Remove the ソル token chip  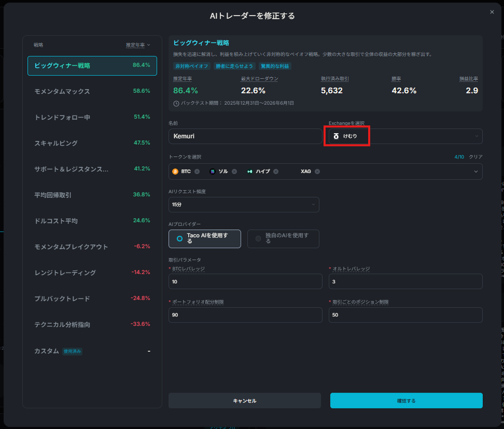click(x=234, y=171)
